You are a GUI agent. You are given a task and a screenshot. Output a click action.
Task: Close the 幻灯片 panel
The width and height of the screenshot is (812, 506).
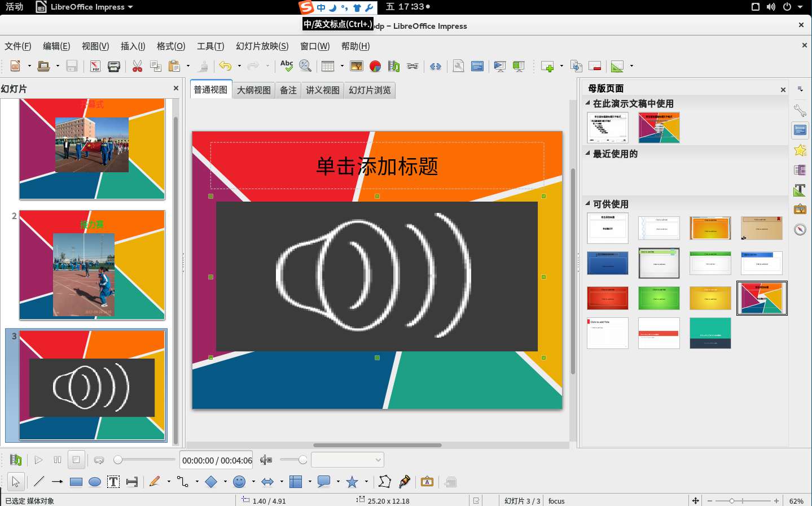(x=176, y=88)
